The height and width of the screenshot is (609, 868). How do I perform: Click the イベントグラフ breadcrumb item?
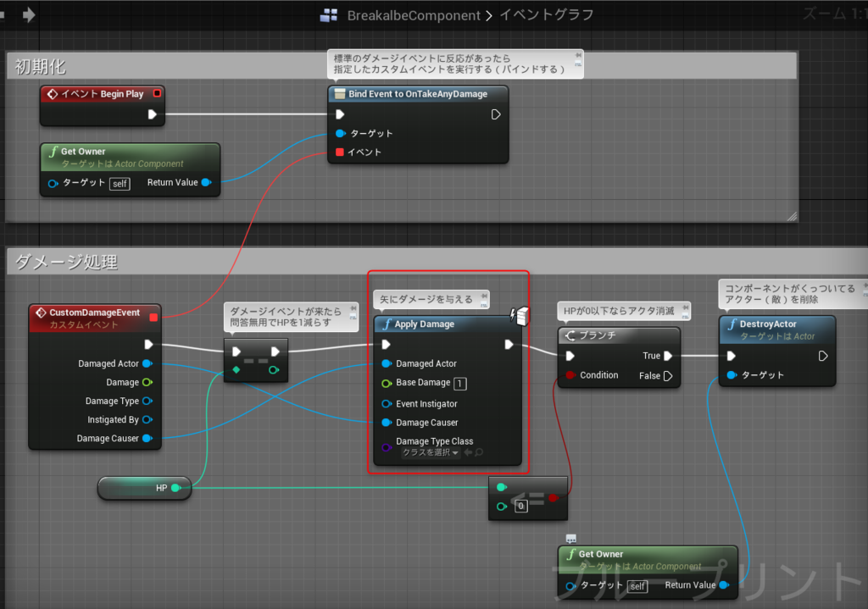pyautogui.click(x=547, y=14)
